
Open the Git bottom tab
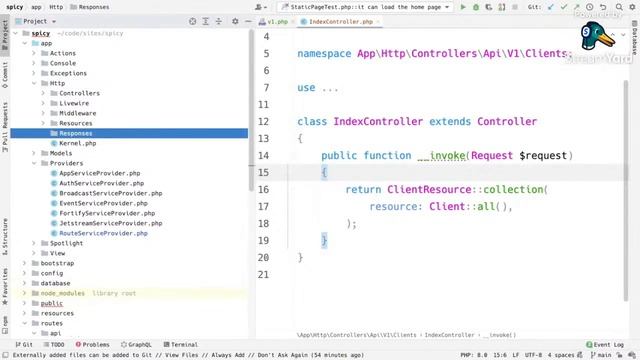(x=24, y=344)
